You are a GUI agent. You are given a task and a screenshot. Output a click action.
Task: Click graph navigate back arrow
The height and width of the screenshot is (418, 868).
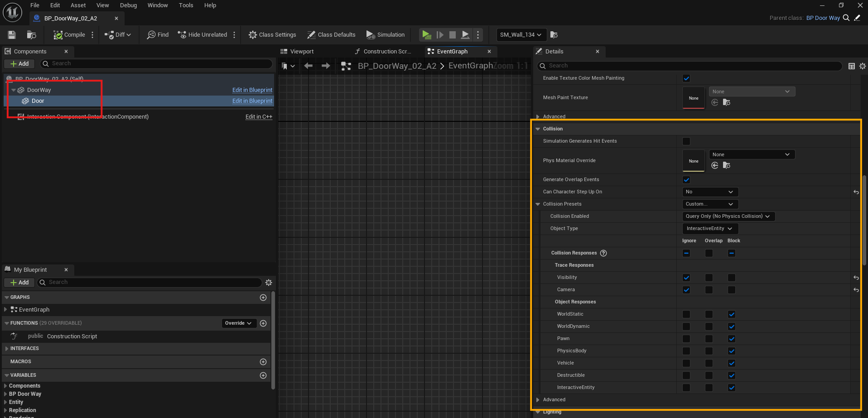309,66
